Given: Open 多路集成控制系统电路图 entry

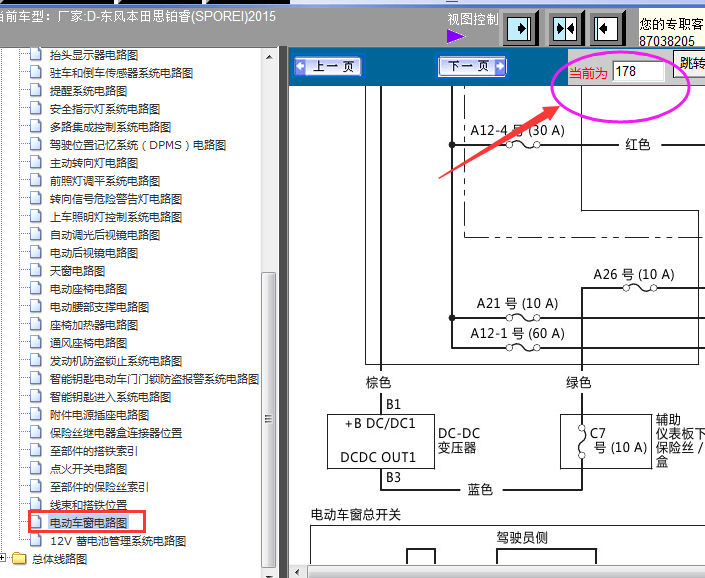Looking at the screenshot, I should pos(111,127).
